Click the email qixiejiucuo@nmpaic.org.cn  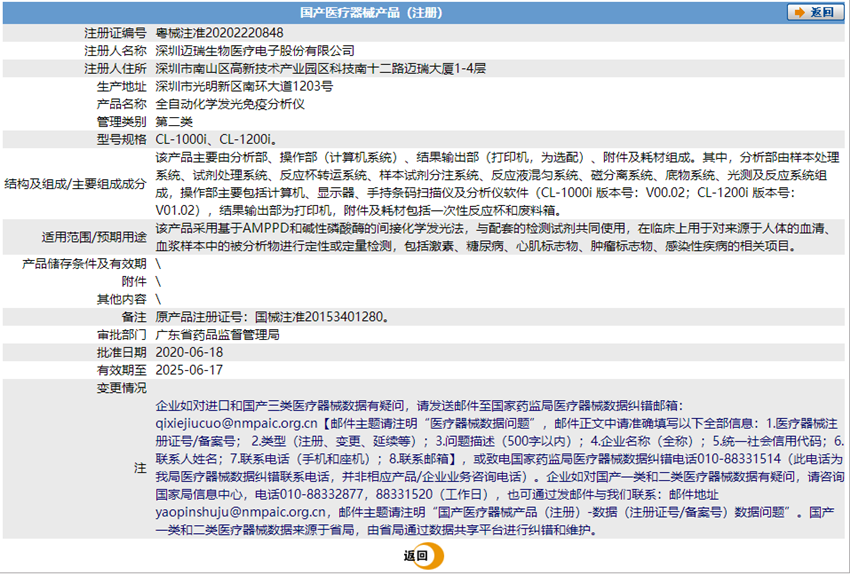pyautogui.click(x=236, y=423)
